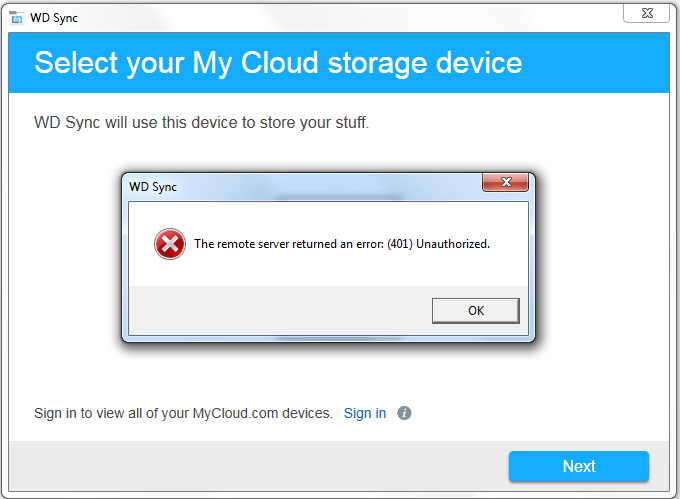
Task: Close the error dialog with red X
Action: click(x=506, y=182)
